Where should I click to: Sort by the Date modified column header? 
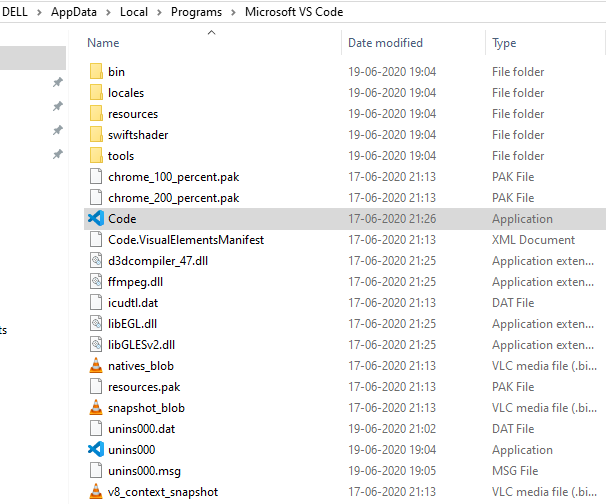click(385, 43)
